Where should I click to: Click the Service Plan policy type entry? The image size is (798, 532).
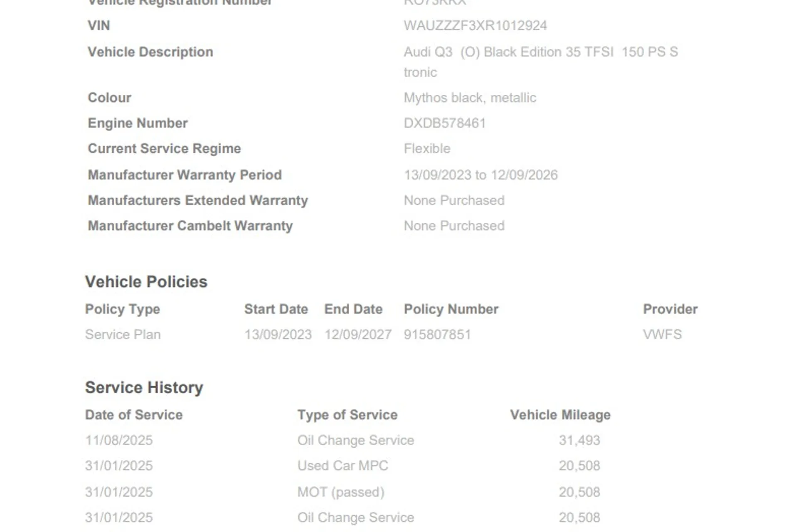coord(123,335)
